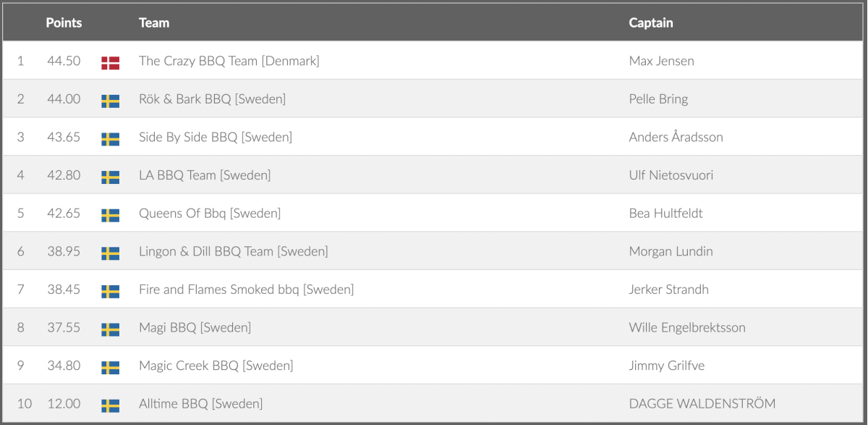Sort by the Points column header
Image resolution: width=868 pixels, height=425 pixels.
(64, 22)
